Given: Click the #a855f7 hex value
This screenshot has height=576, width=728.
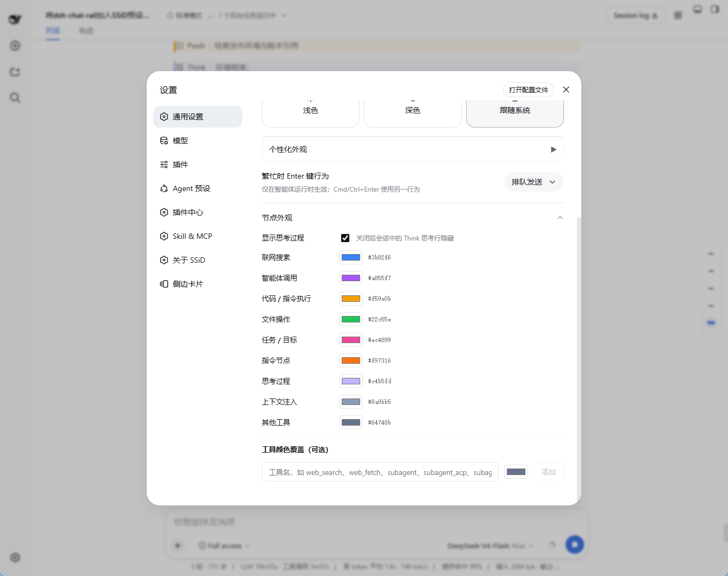Looking at the screenshot, I should tap(380, 278).
